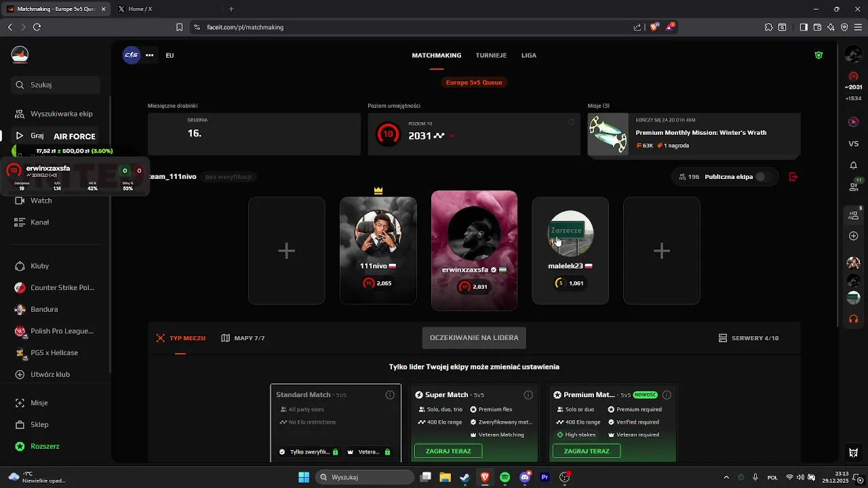Open the SERWERY 4/10 tab

pos(749,338)
